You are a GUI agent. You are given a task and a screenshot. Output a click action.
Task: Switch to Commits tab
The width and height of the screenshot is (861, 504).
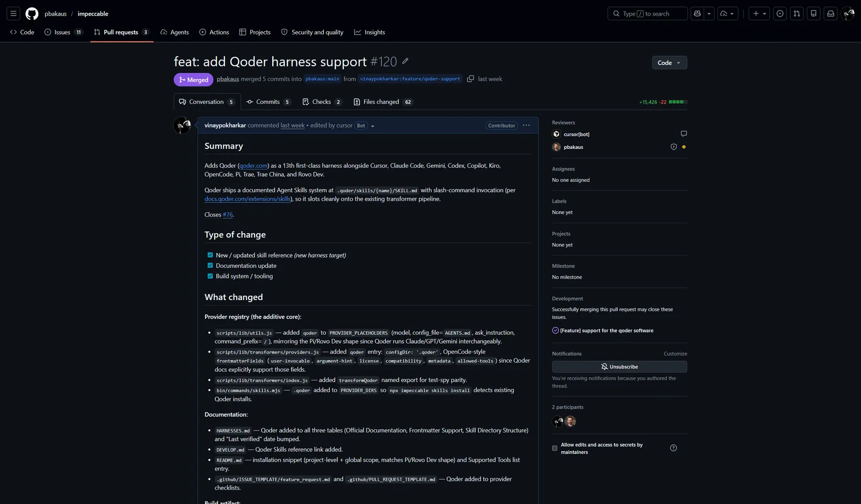point(269,102)
